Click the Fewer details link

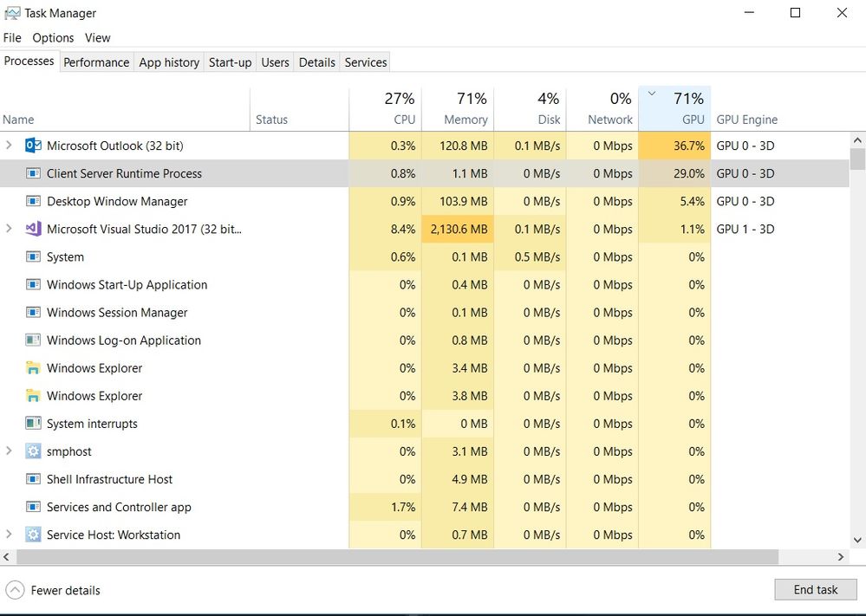pos(66,590)
